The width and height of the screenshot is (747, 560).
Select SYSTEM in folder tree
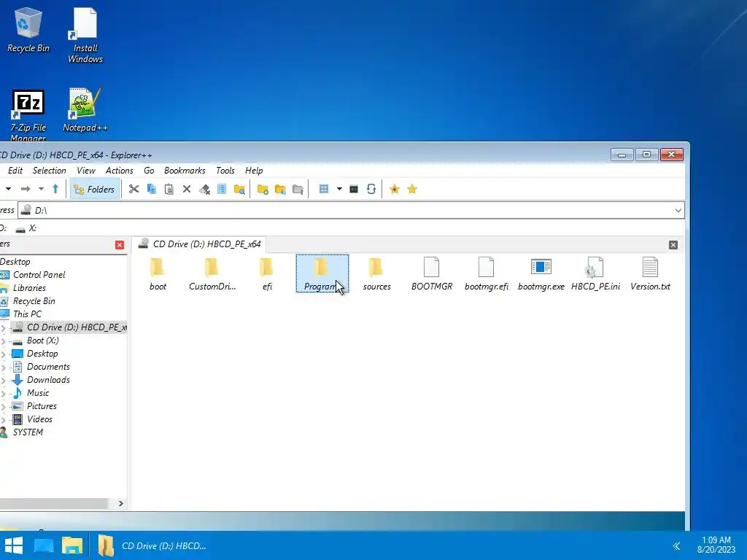(x=28, y=432)
